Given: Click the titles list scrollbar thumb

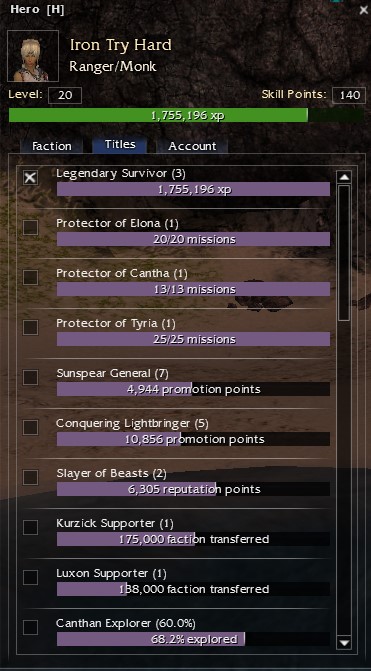Looking at the screenshot, I should pos(344,252).
